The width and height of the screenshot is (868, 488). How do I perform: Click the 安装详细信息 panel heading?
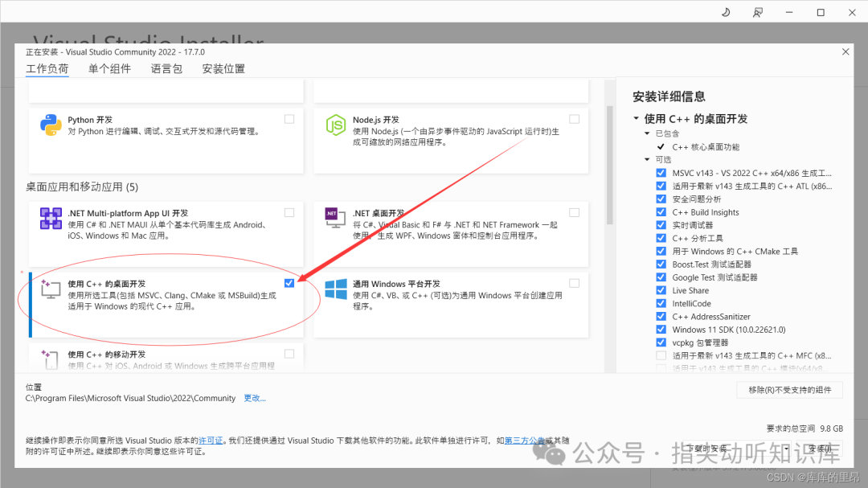(669, 97)
